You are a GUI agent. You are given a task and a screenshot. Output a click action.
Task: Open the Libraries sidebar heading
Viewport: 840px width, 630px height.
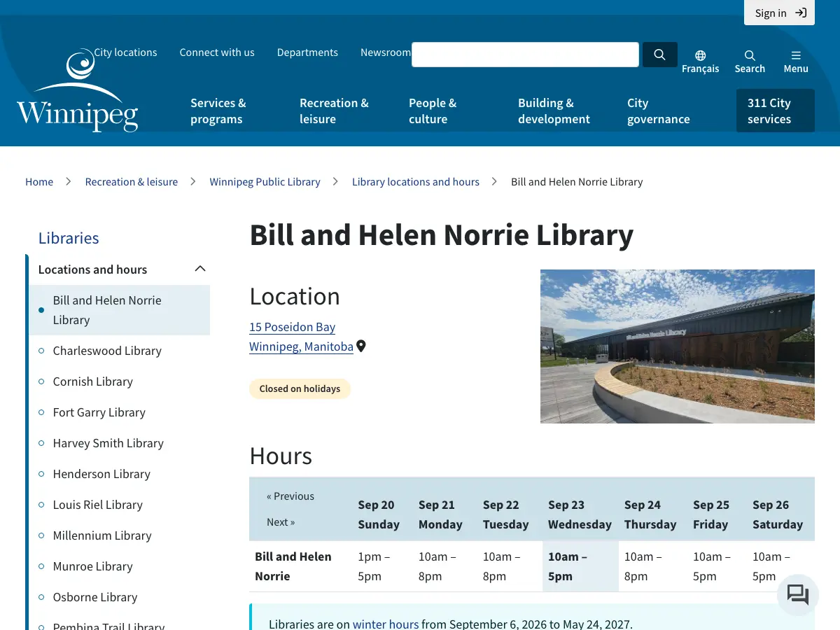pyautogui.click(x=69, y=238)
